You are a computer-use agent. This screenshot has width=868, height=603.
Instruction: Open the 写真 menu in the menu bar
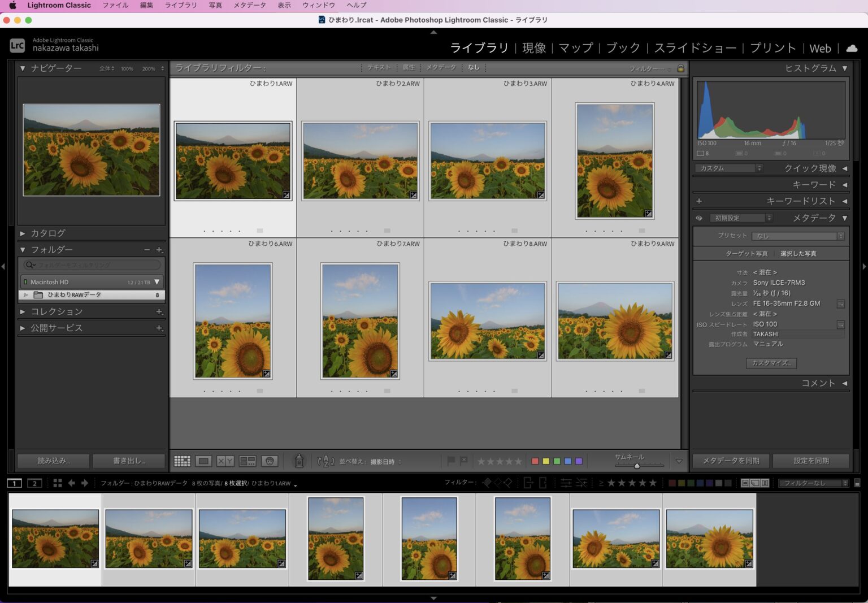click(x=215, y=5)
